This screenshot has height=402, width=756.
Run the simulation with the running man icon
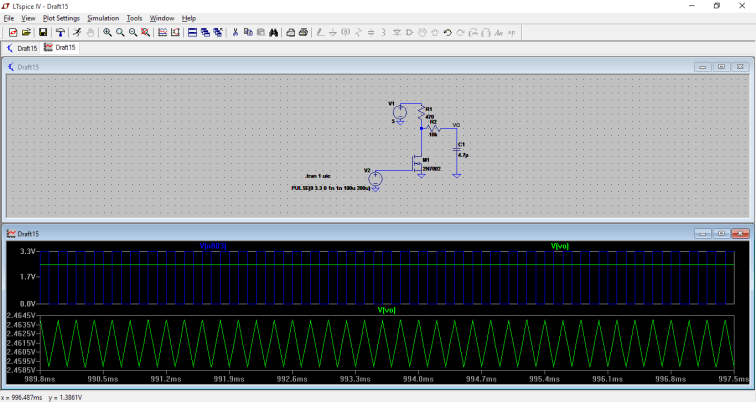pos(77,32)
